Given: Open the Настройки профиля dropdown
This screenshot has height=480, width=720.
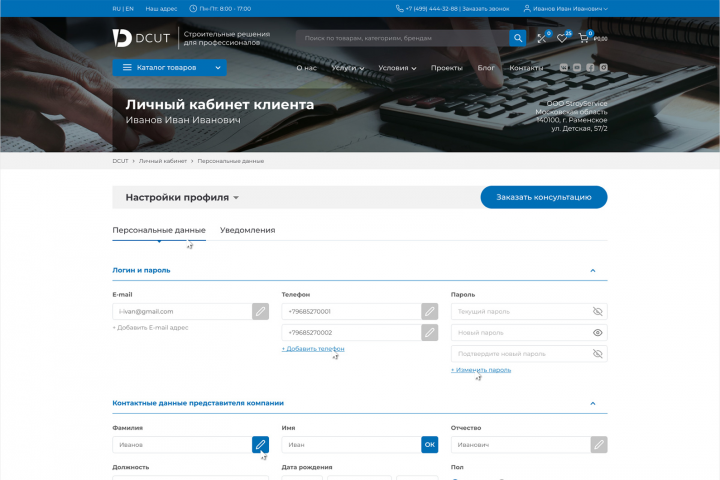Looking at the screenshot, I should [182, 198].
